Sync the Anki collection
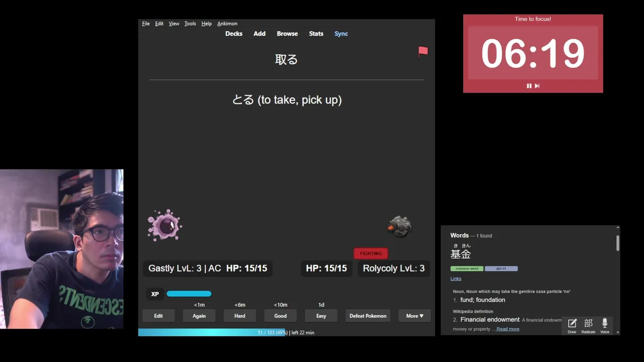Image resolution: width=644 pixels, height=362 pixels. [341, 34]
